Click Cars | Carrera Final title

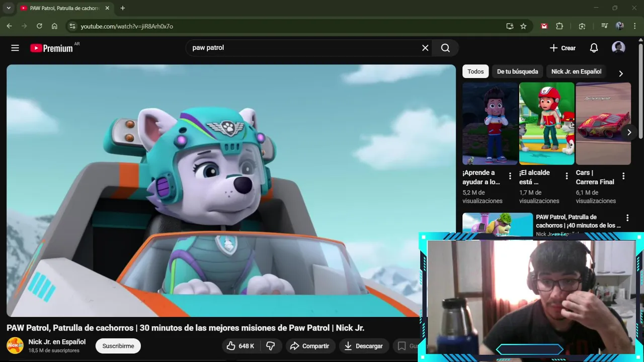pos(595,177)
